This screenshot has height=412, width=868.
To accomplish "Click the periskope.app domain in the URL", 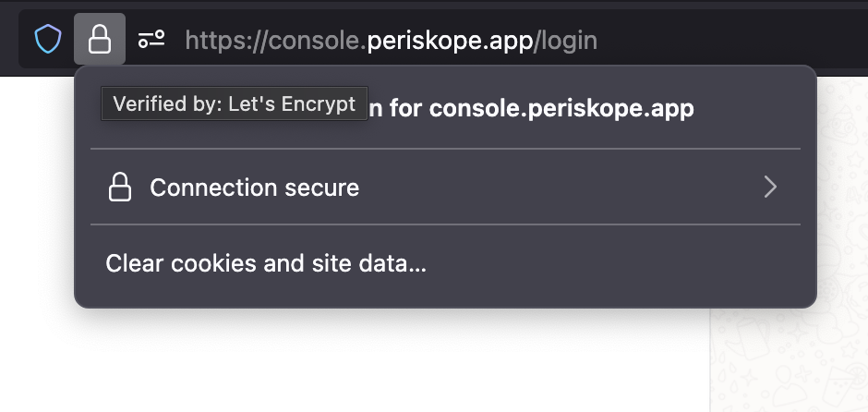I will [x=450, y=41].
